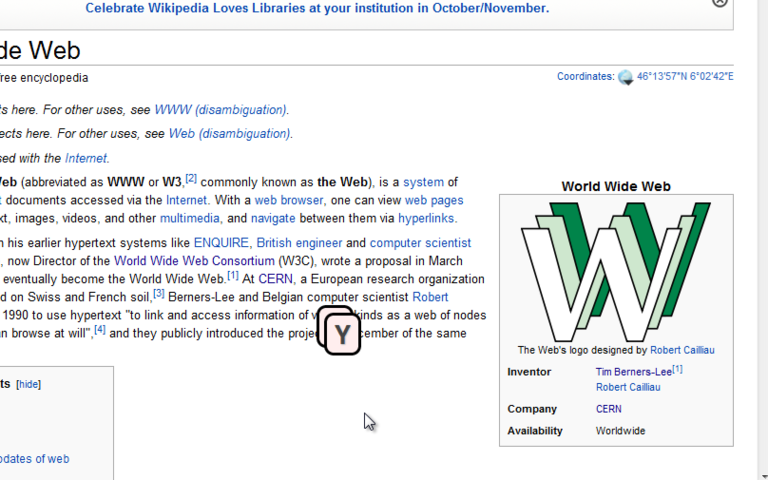
Task: Open the World Wide Web Consortium link
Action: pos(194,261)
